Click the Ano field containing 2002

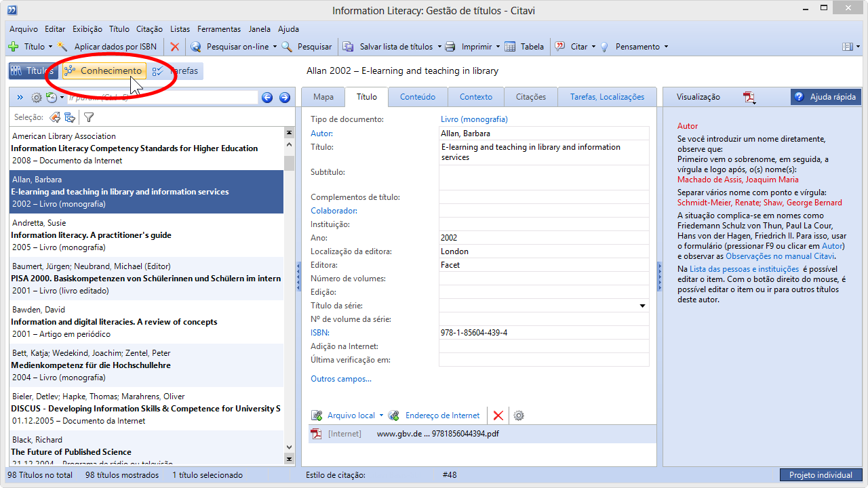pos(544,238)
